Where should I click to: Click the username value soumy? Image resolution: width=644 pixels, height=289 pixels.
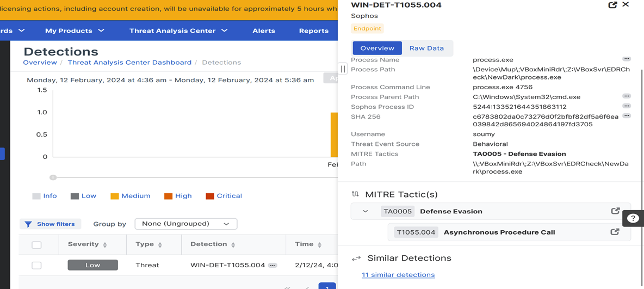click(x=484, y=134)
